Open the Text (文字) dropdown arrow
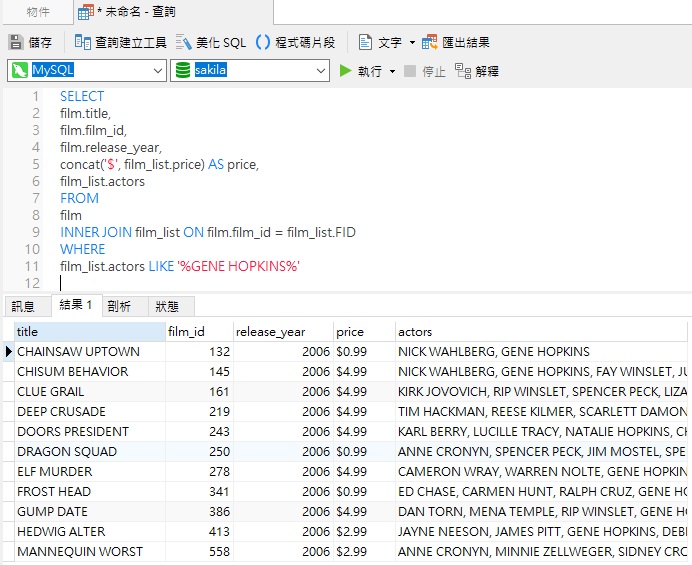The height and width of the screenshot is (565, 692). [412, 43]
